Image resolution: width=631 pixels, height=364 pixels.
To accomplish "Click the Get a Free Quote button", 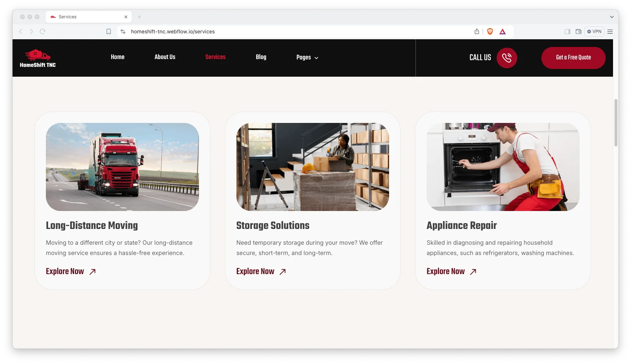I will coord(573,58).
